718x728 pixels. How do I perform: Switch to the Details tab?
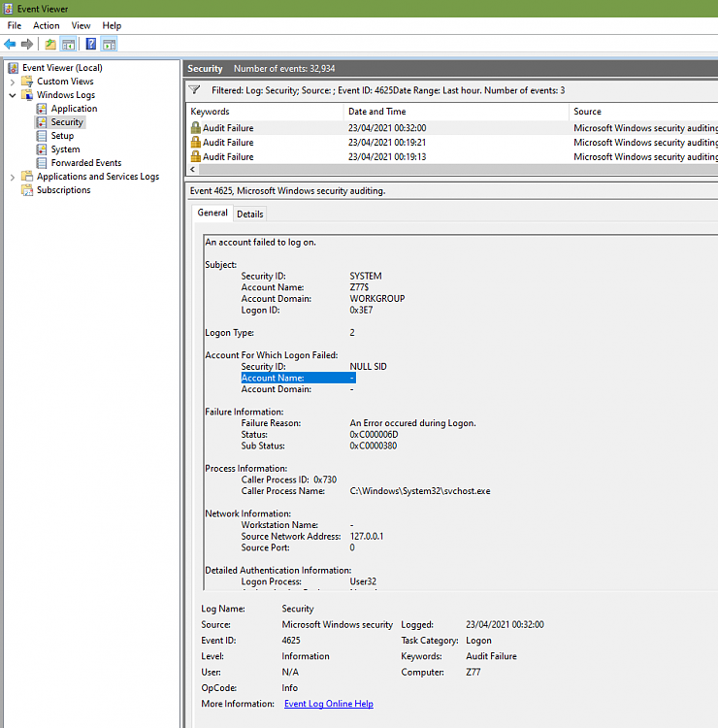tap(249, 215)
